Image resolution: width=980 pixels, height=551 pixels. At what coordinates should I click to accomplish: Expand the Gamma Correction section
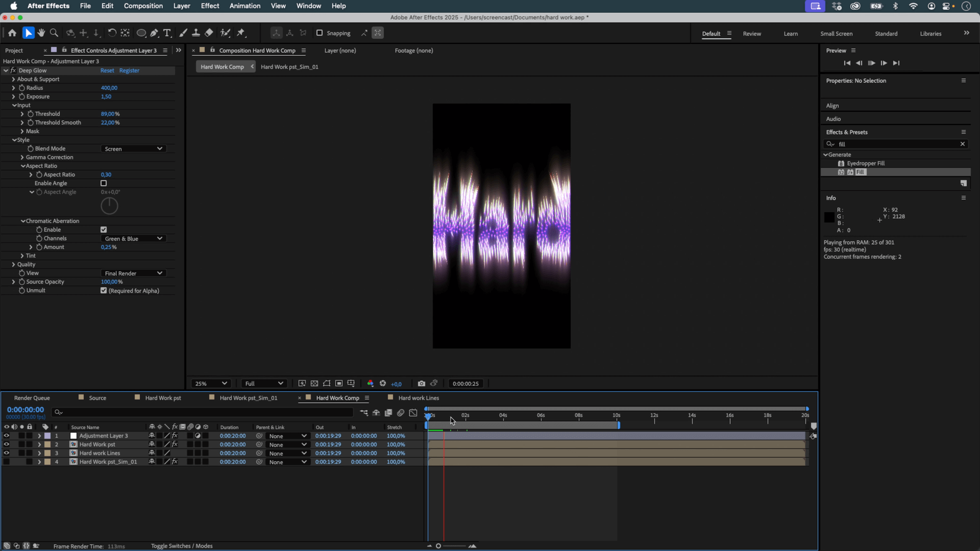tap(22, 157)
